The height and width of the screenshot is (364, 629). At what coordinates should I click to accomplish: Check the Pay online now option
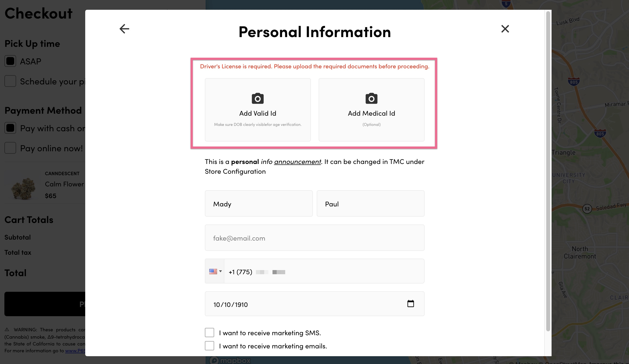click(x=10, y=148)
